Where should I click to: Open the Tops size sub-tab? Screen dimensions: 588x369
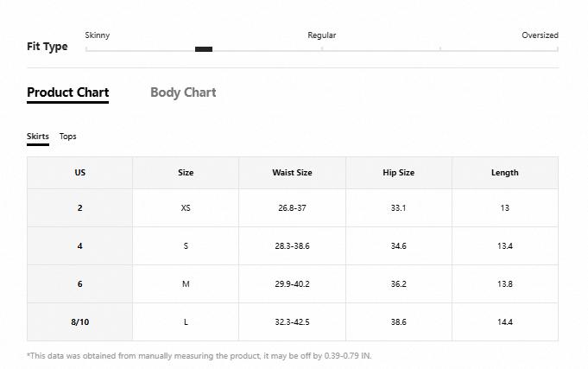[x=68, y=137]
